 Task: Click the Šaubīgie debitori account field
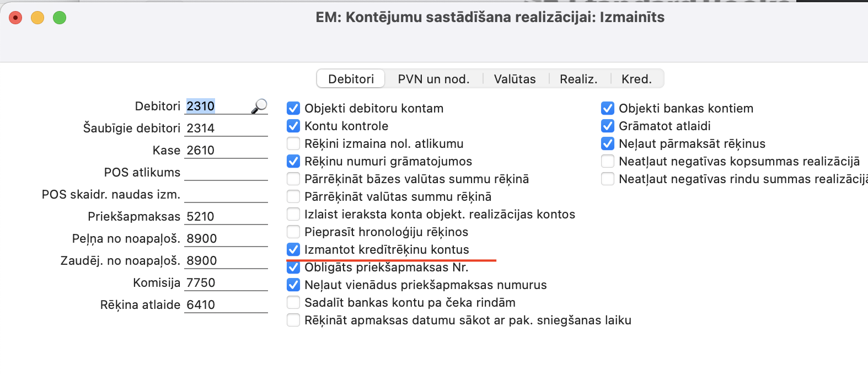(x=226, y=129)
